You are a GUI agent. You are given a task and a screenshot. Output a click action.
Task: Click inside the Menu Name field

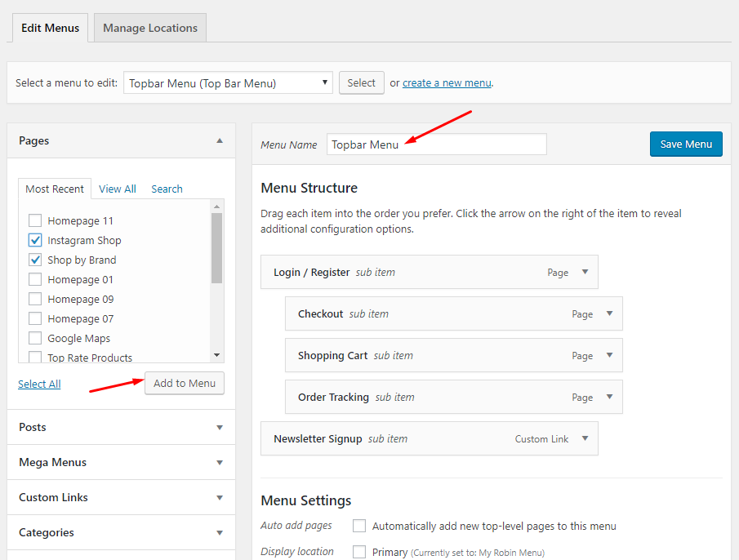coord(436,144)
